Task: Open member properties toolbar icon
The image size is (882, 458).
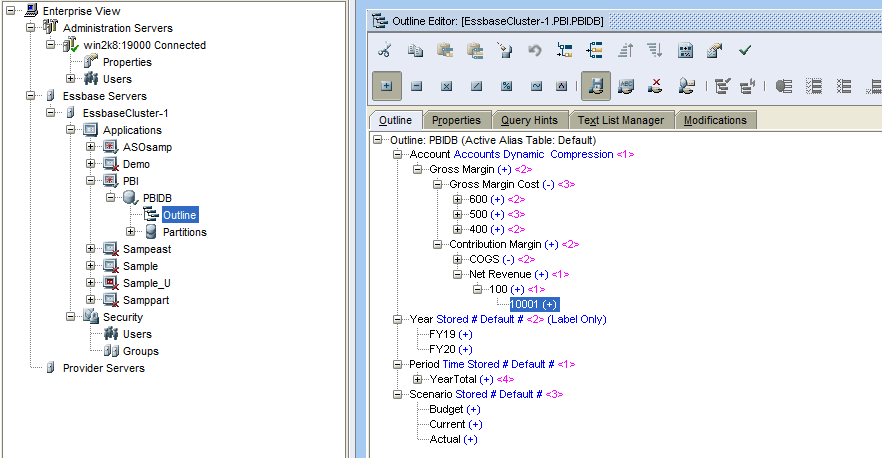Action: [x=714, y=51]
